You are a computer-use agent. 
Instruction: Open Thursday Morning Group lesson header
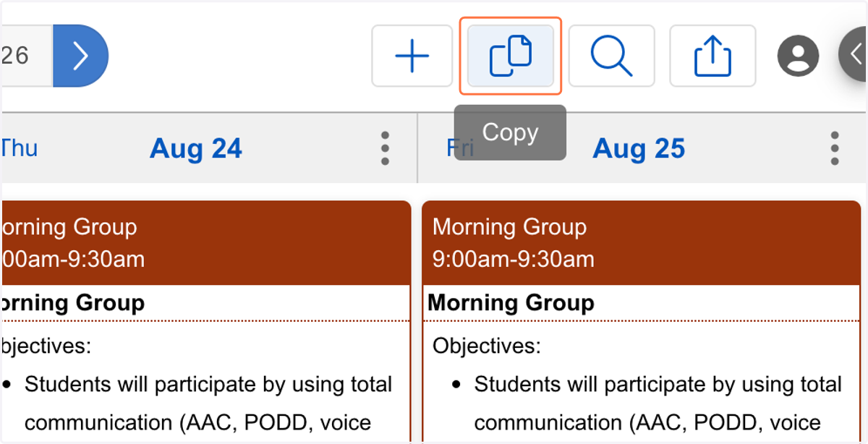click(205, 243)
